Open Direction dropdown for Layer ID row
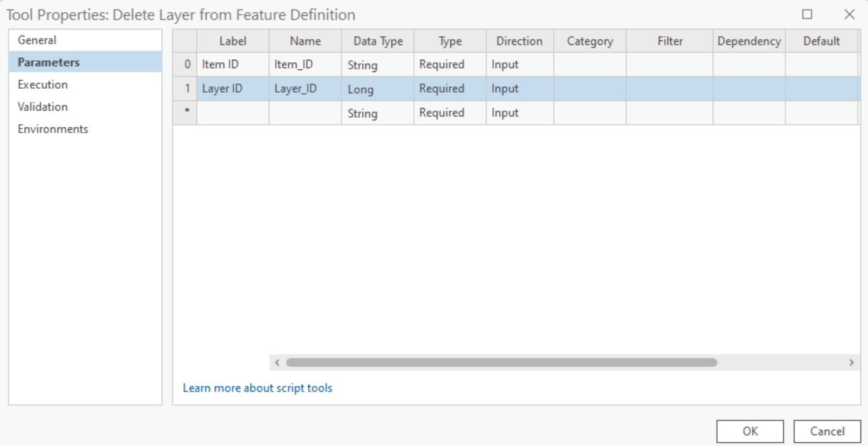This screenshot has height=446, width=868. pos(519,89)
